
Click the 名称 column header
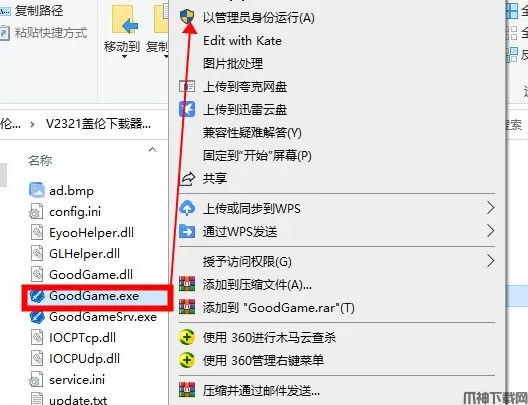(x=40, y=161)
